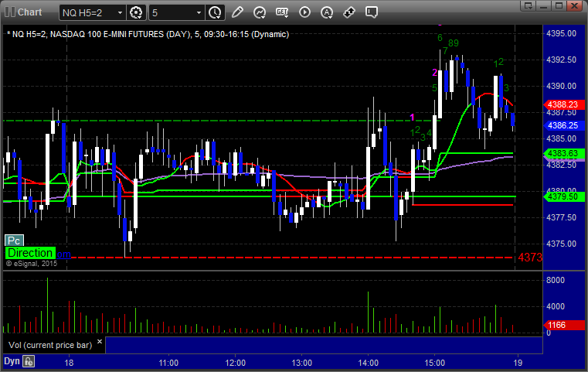Open the GET tools menu
Viewport: 588px width, 372px height.
tap(282, 12)
